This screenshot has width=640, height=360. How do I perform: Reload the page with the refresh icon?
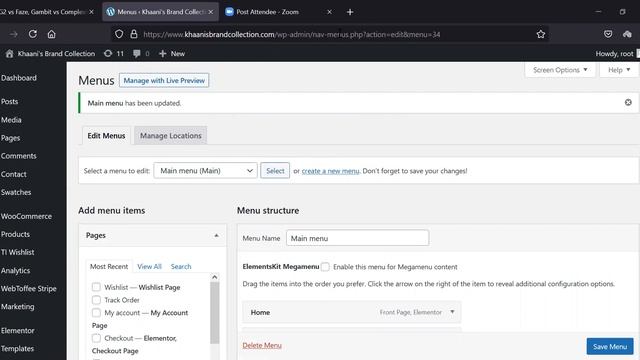pyautogui.click(x=33, y=34)
